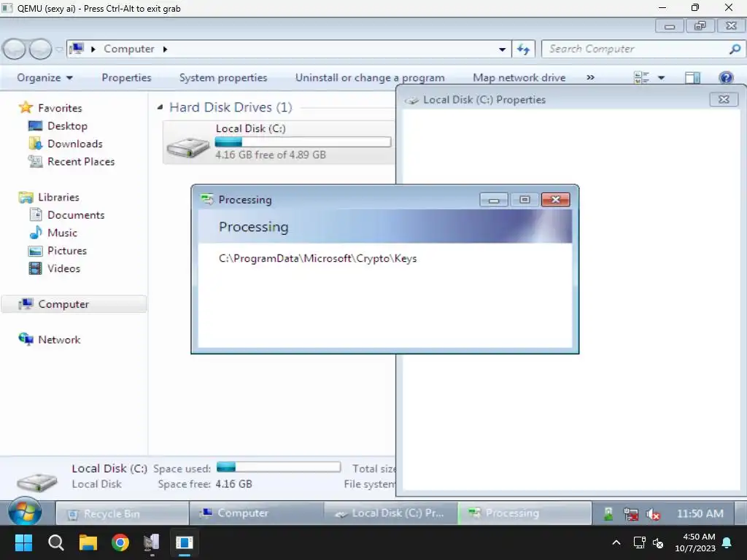This screenshot has width=747, height=560.
Task: Launch Google Chrome from host taskbar
Action: (x=120, y=542)
